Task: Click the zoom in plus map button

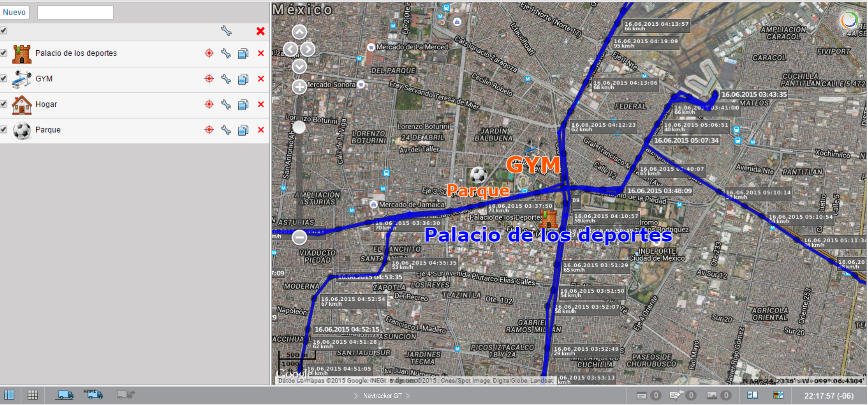Action: click(299, 87)
